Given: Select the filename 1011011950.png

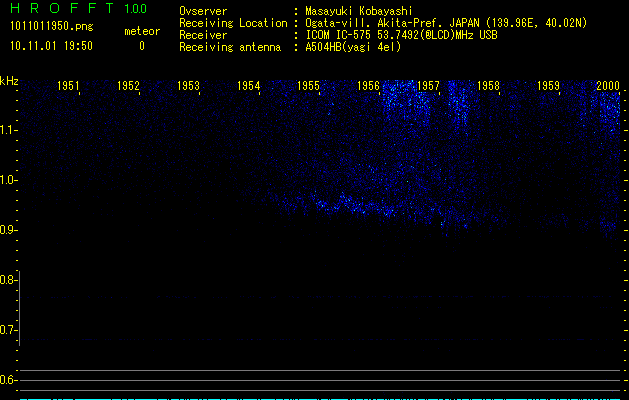Looking at the screenshot, I should pos(52,27).
